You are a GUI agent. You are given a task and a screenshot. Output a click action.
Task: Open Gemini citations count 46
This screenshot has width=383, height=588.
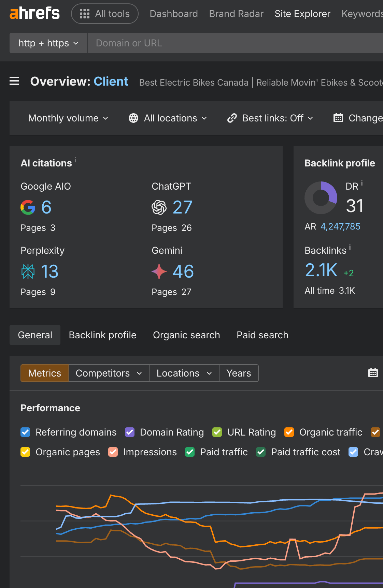tap(183, 271)
